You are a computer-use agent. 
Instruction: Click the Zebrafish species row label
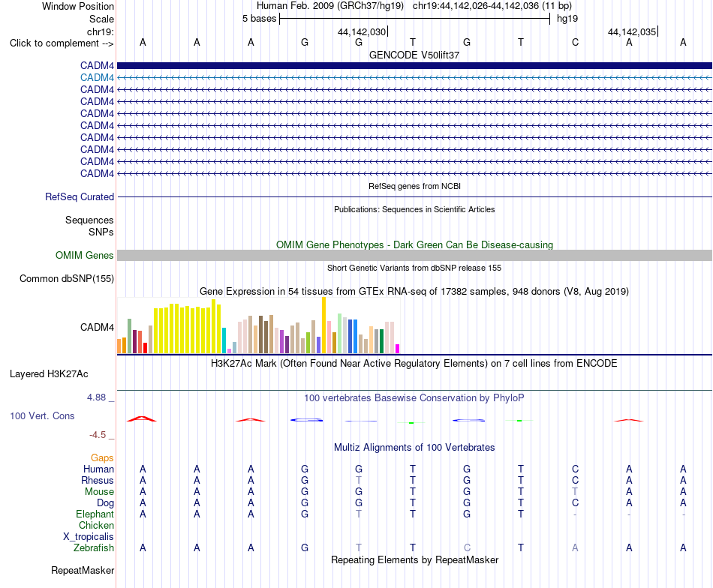point(94,548)
